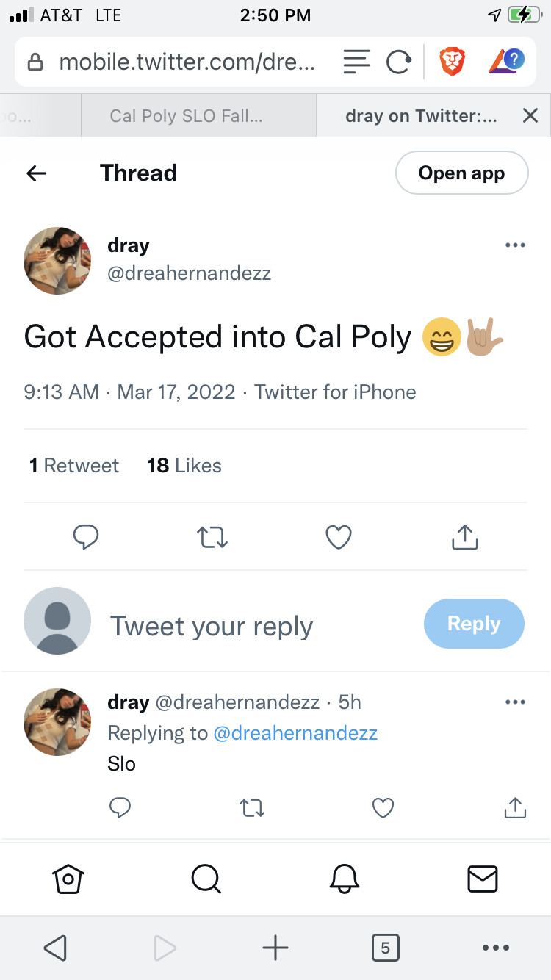Switch to Cal Poly SLO Fall tab

coord(186,116)
